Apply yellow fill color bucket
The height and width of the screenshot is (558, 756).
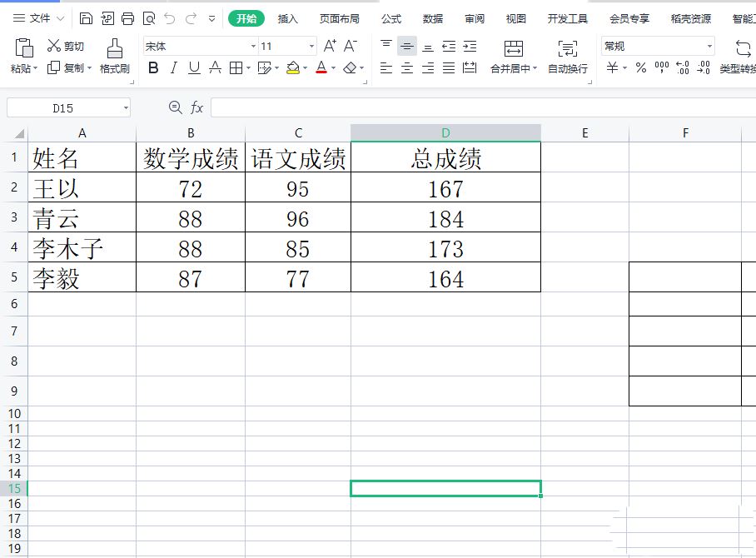293,68
